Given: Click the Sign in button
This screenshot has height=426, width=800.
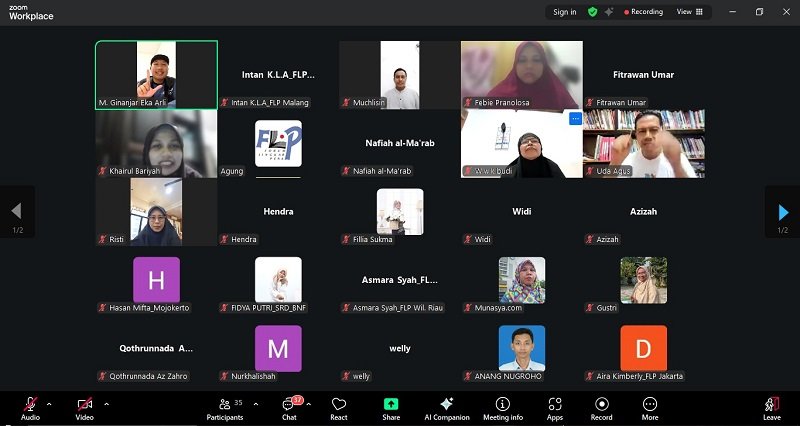Looking at the screenshot, I should pyautogui.click(x=565, y=12).
